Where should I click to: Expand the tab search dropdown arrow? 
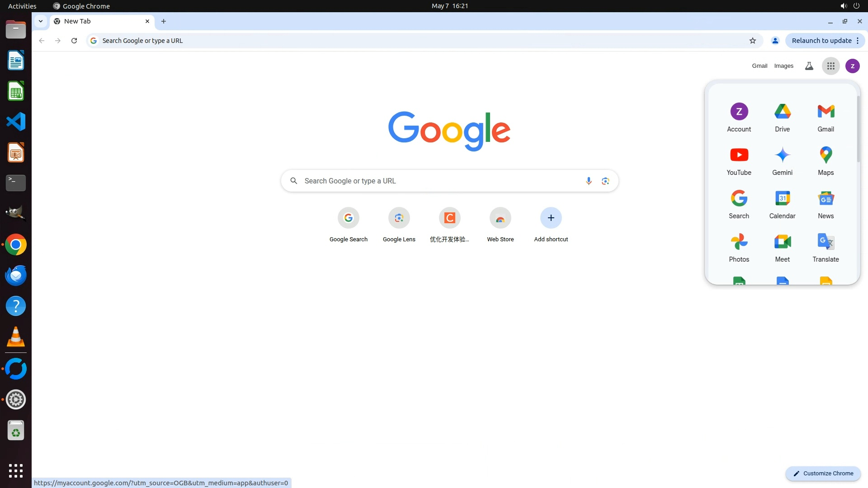pos(41,21)
